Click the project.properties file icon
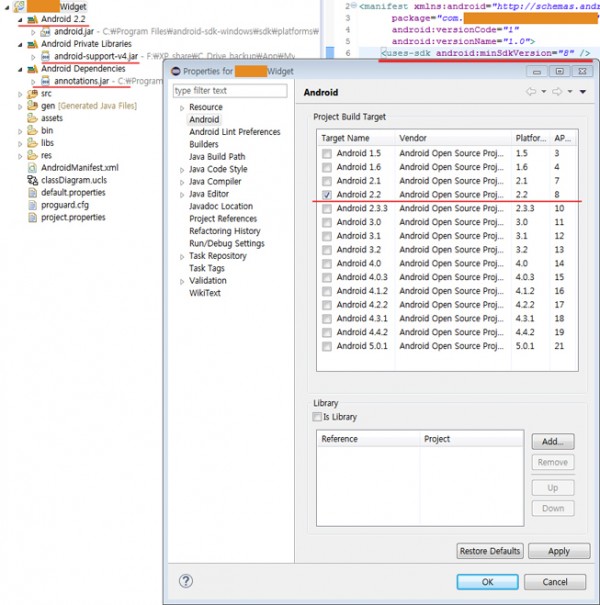The width and height of the screenshot is (600, 605). tap(32, 217)
